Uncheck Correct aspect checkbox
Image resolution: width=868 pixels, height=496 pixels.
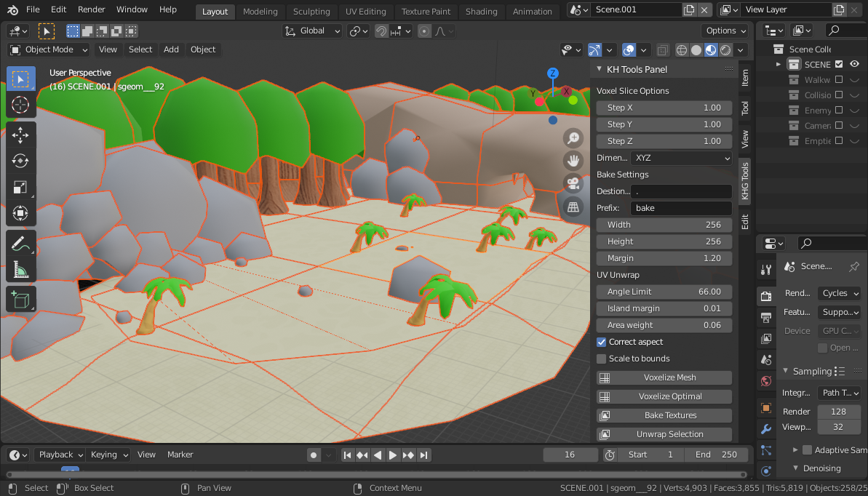[601, 342]
